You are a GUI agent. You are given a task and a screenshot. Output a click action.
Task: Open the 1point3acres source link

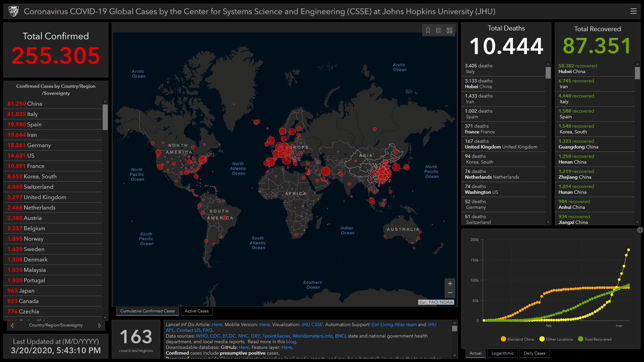coord(276,336)
